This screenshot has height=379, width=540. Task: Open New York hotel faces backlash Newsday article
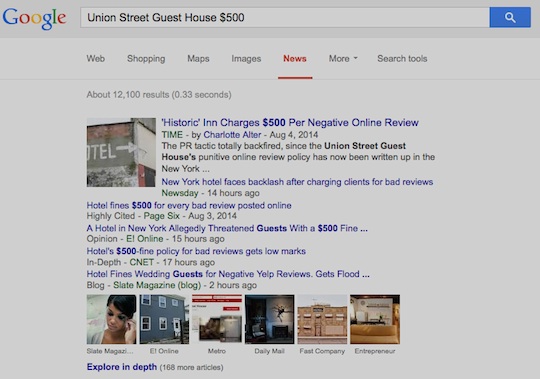point(297,182)
